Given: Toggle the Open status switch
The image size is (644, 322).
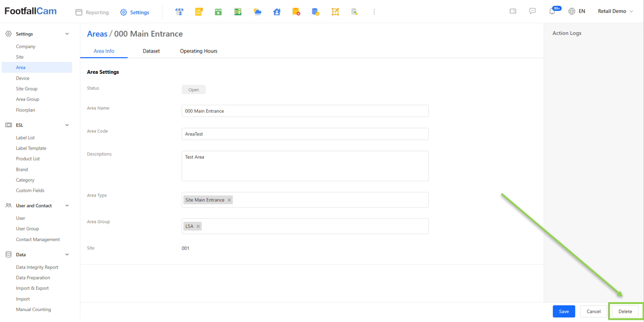Looking at the screenshot, I should click(x=194, y=90).
